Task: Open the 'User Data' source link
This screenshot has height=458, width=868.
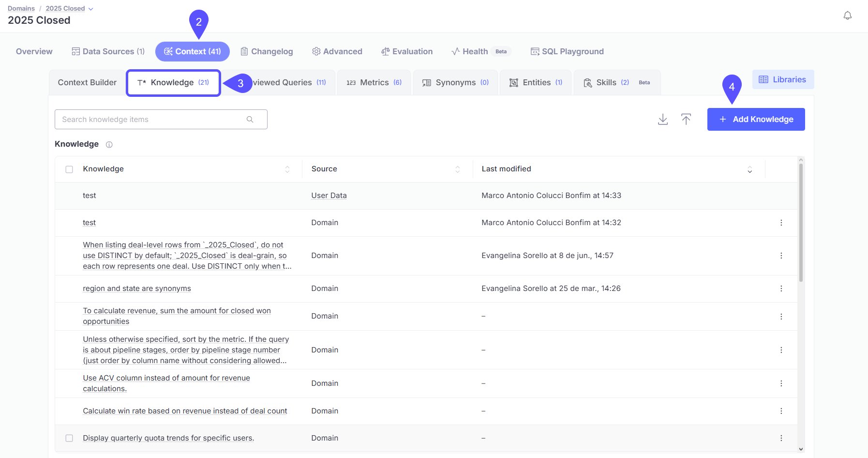Action: (x=329, y=196)
